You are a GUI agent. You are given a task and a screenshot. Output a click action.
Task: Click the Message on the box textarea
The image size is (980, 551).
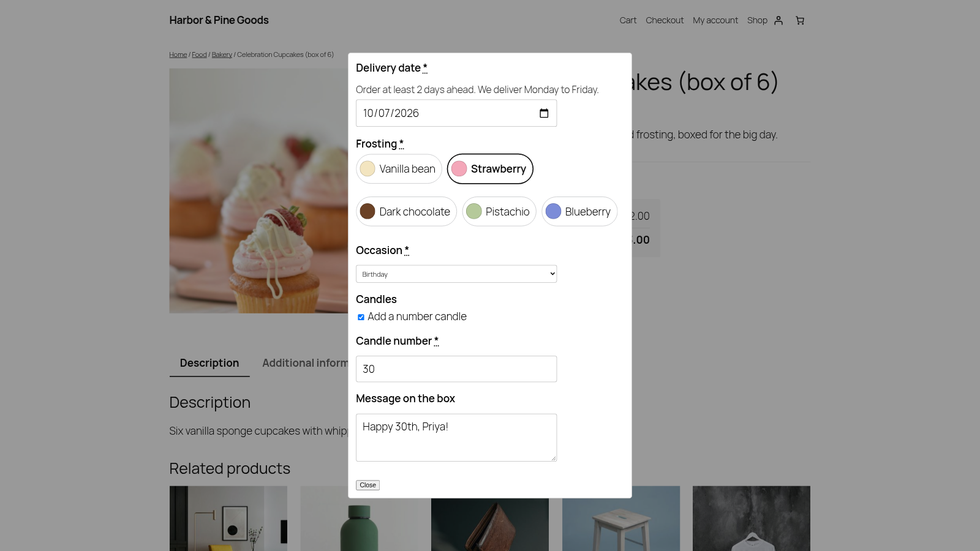tap(456, 438)
